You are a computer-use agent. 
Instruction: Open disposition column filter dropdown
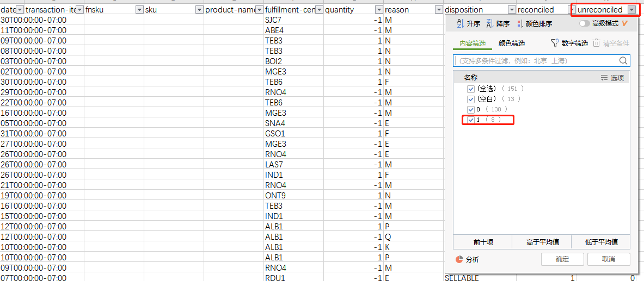511,10
